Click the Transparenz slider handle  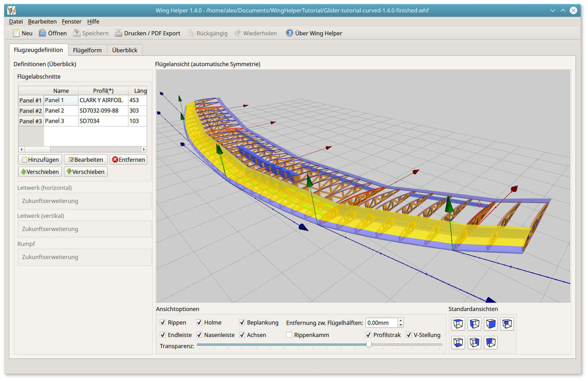369,344
